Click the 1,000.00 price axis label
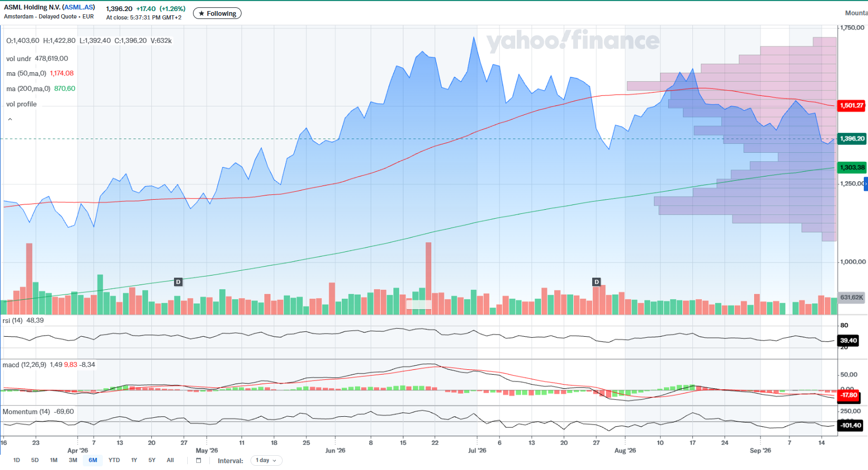The image size is (868, 470). tap(853, 261)
